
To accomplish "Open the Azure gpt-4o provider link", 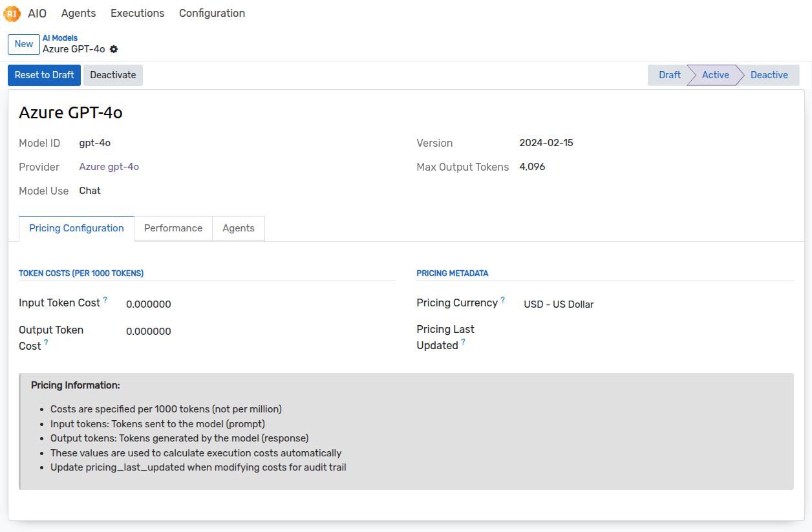I will [x=109, y=167].
